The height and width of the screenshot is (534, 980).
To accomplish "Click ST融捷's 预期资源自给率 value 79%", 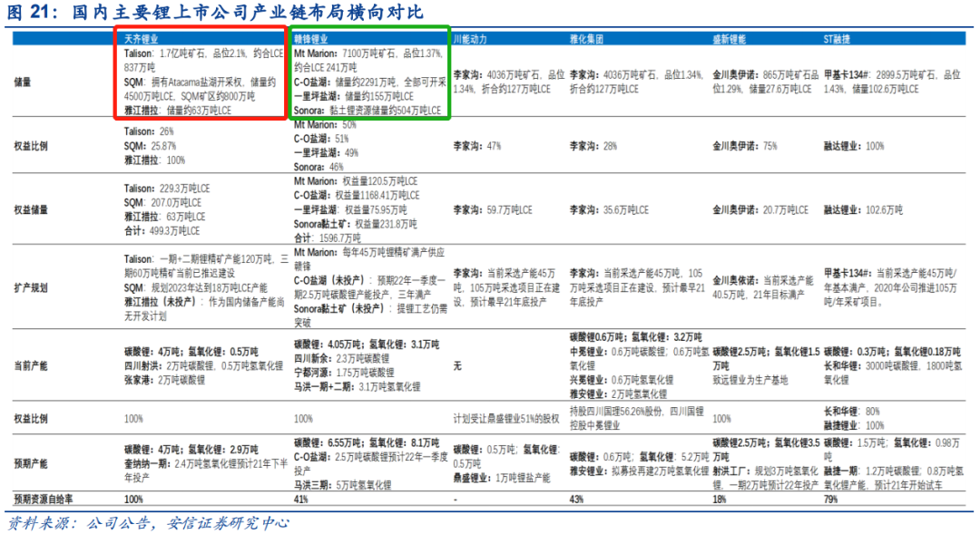I will [x=830, y=499].
